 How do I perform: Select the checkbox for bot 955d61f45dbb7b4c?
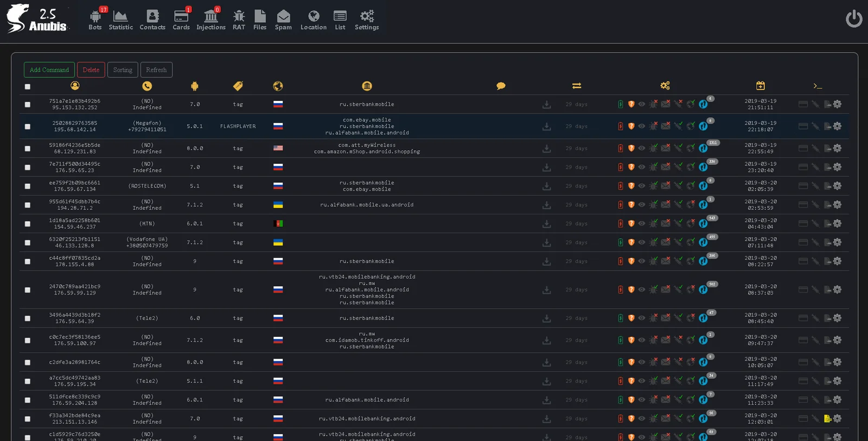(x=28, y=206)
